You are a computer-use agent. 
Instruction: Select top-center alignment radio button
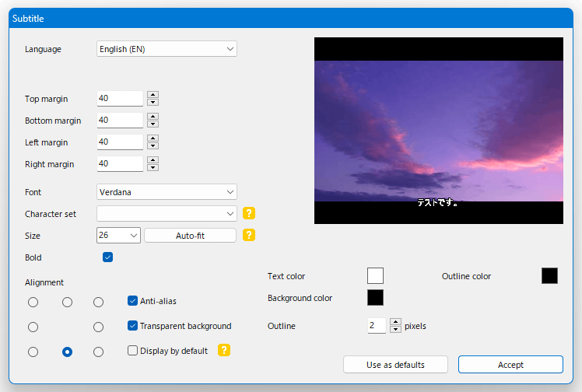click(67, 303)
